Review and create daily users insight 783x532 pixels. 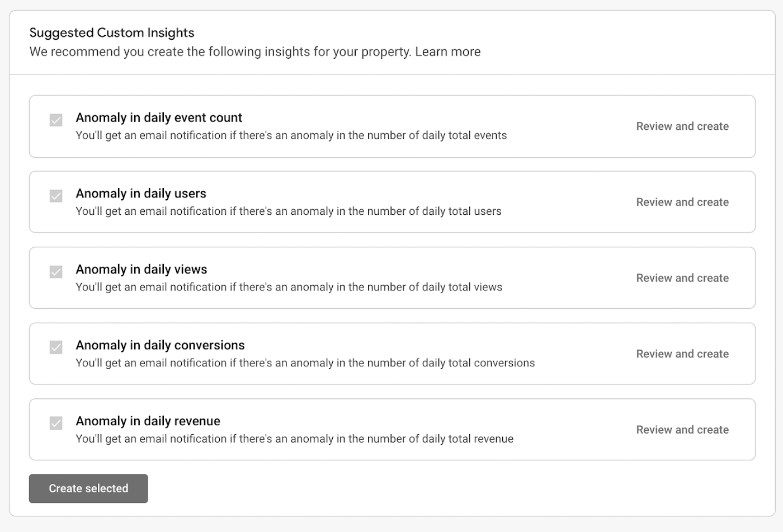coord(682,202)
